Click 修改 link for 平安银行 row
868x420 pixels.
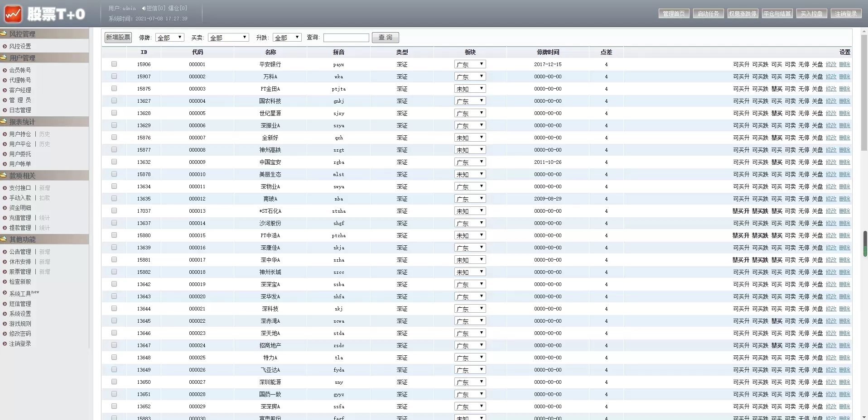pos(831,64)
